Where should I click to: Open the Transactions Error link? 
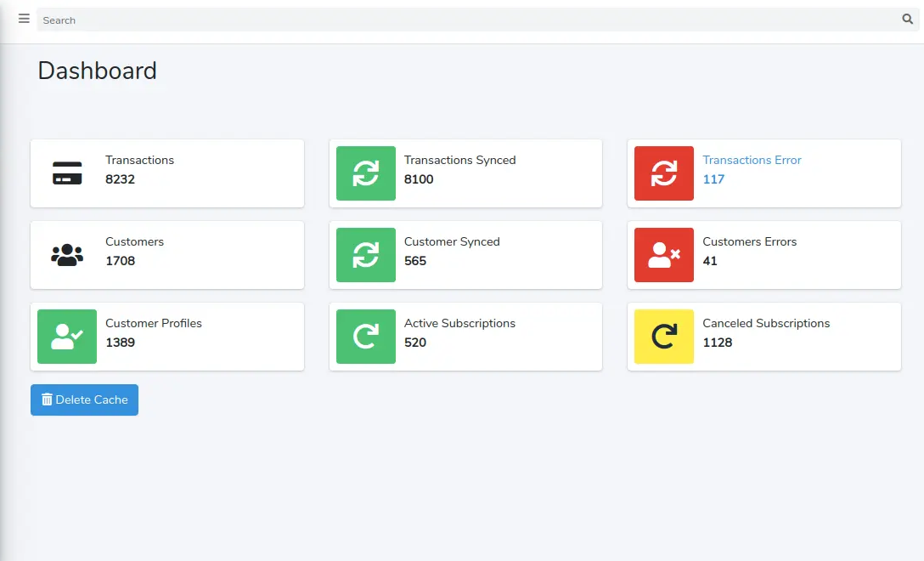(x=752, y=160)
